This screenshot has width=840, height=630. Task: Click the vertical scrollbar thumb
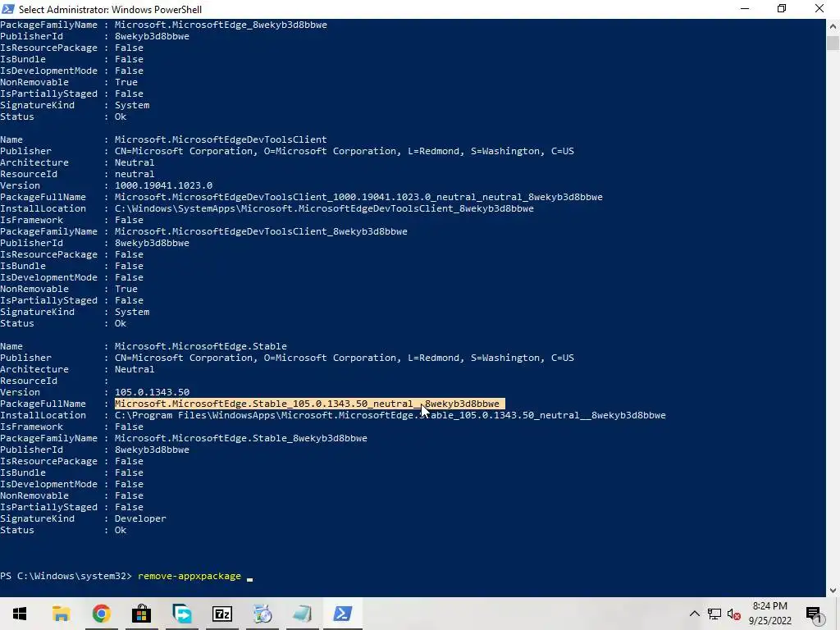[x=833, y=43]
